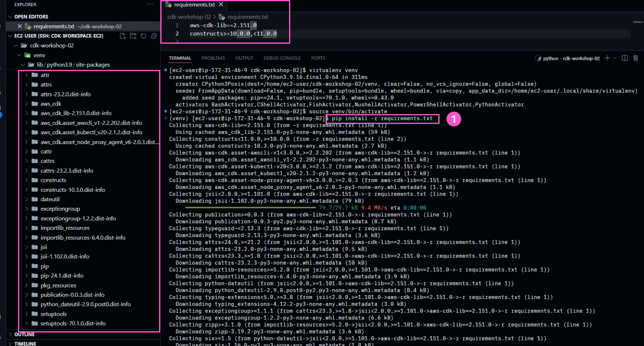
Task: Open new terminal with plus icon
Action: (x=607, y=58)
